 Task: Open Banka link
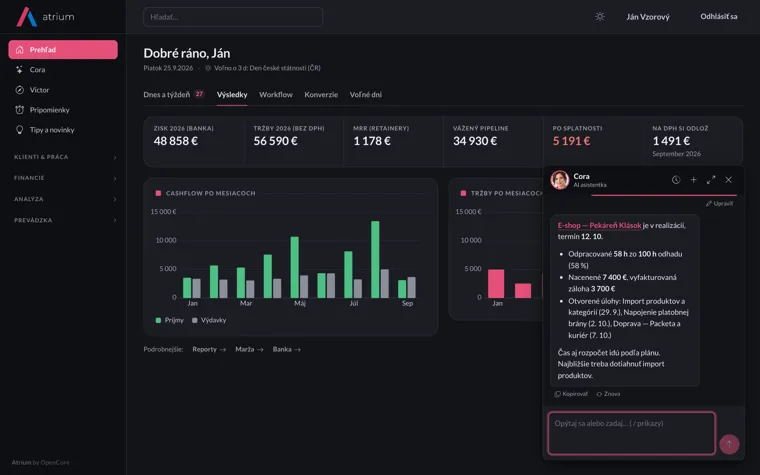point(286,349)
